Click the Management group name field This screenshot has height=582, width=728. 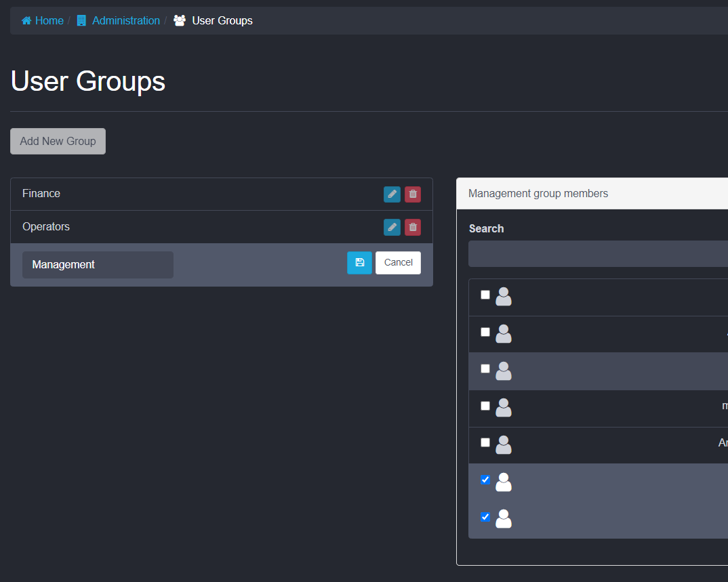point(98,265)
